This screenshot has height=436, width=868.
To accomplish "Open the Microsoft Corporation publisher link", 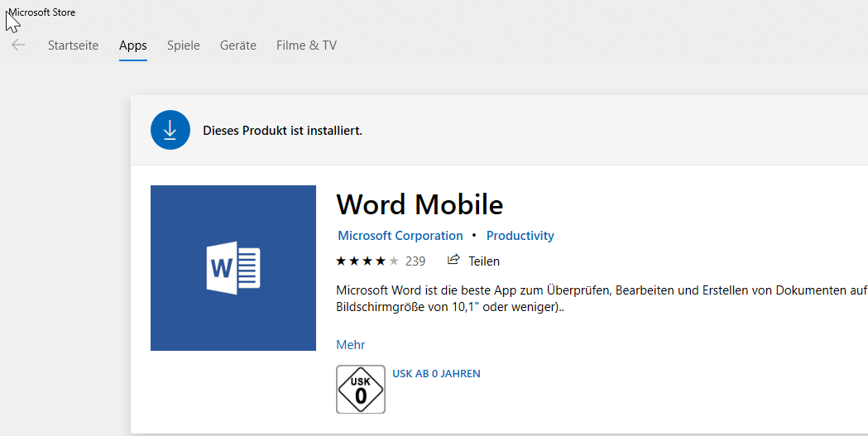I will pyautogui.click(x=400, y=236).
